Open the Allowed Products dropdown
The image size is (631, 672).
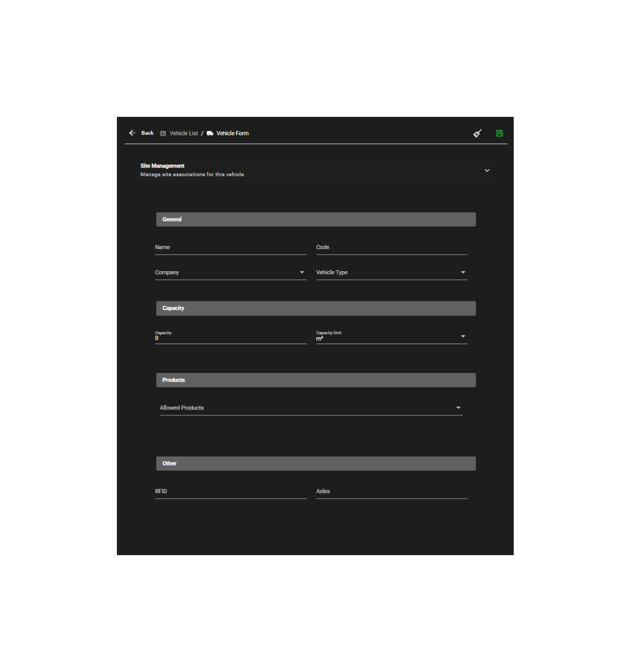[311, 408]
